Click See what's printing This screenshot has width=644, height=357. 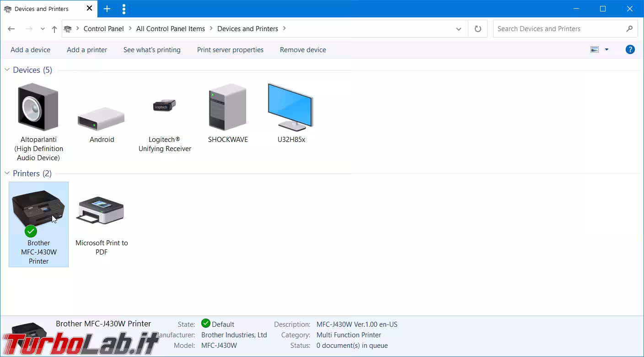click(152, 50)
